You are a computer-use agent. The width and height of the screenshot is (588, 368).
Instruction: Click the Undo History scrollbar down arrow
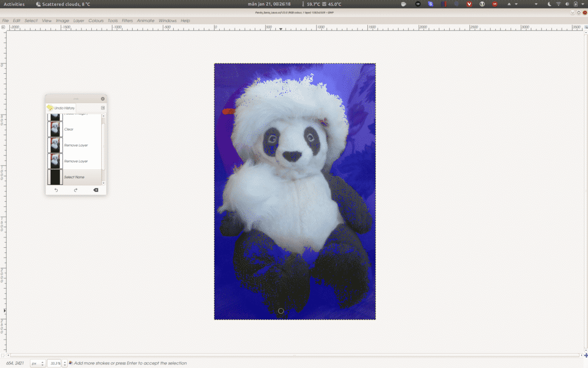[x=104, y=183]
